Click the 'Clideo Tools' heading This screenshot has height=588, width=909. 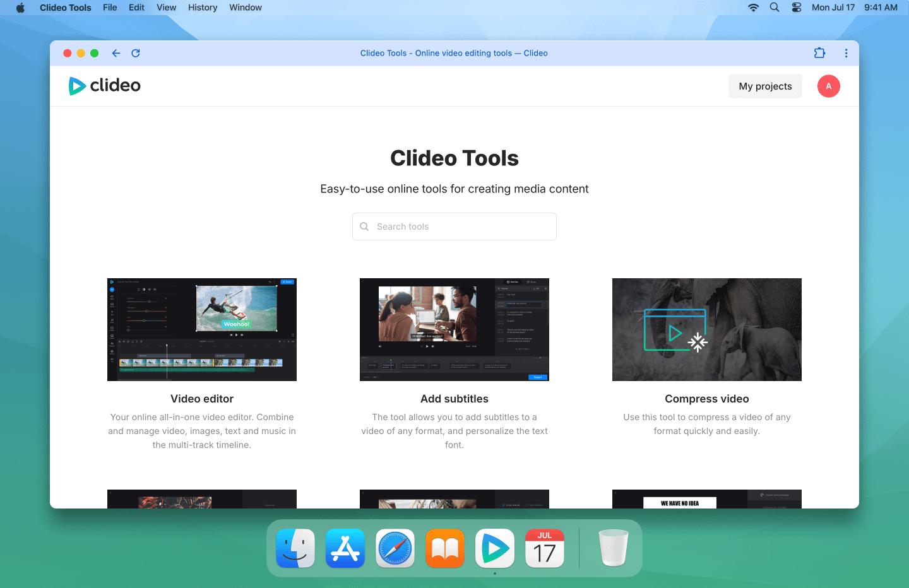(454, 158)
